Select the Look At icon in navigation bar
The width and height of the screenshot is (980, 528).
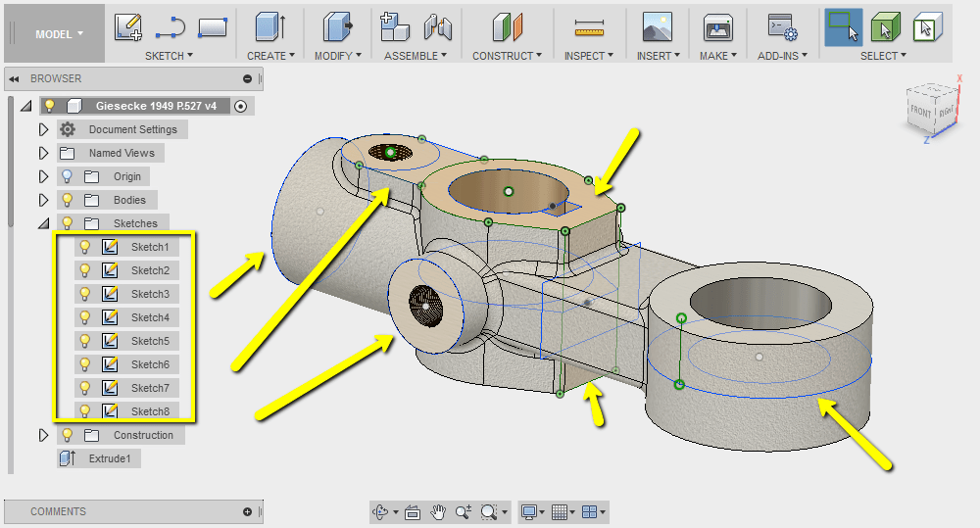(x=413, y=512)
